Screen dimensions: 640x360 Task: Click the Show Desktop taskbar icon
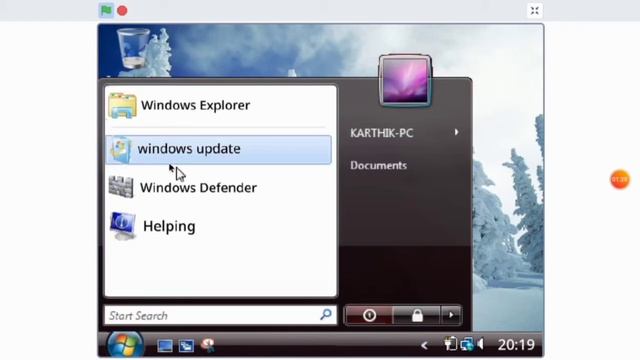coord(164,346)
